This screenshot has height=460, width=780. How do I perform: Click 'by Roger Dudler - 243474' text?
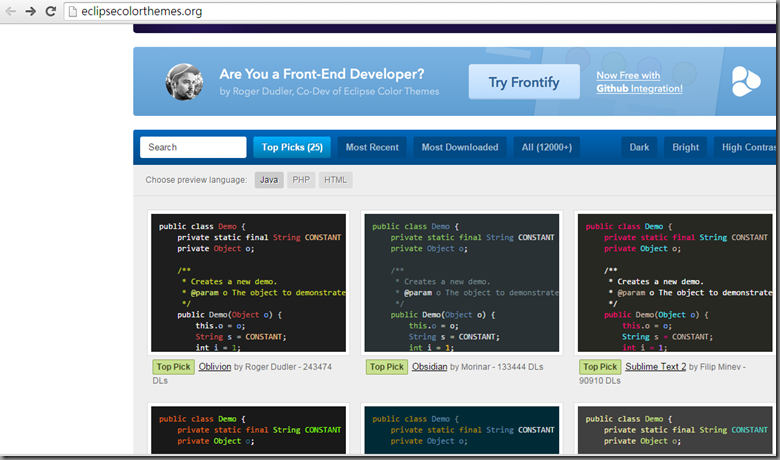point(283,367)
